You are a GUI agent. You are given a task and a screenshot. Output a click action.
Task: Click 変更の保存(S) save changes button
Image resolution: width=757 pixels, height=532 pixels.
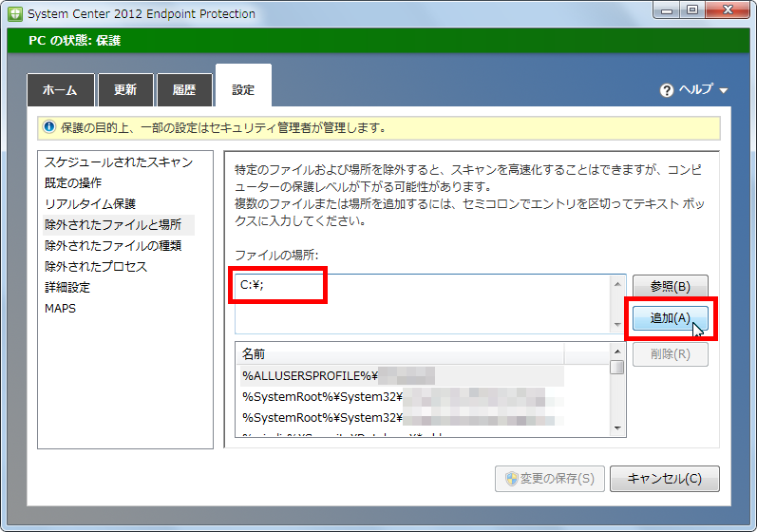[549, 479]
